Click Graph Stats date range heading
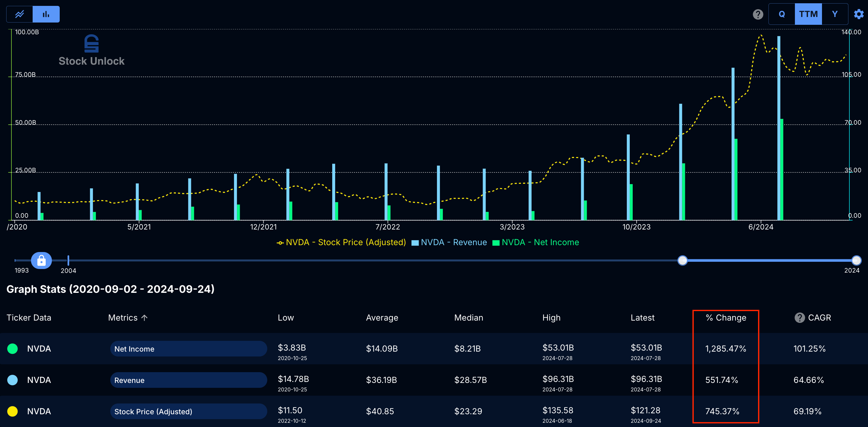 (x=111, y=289)
